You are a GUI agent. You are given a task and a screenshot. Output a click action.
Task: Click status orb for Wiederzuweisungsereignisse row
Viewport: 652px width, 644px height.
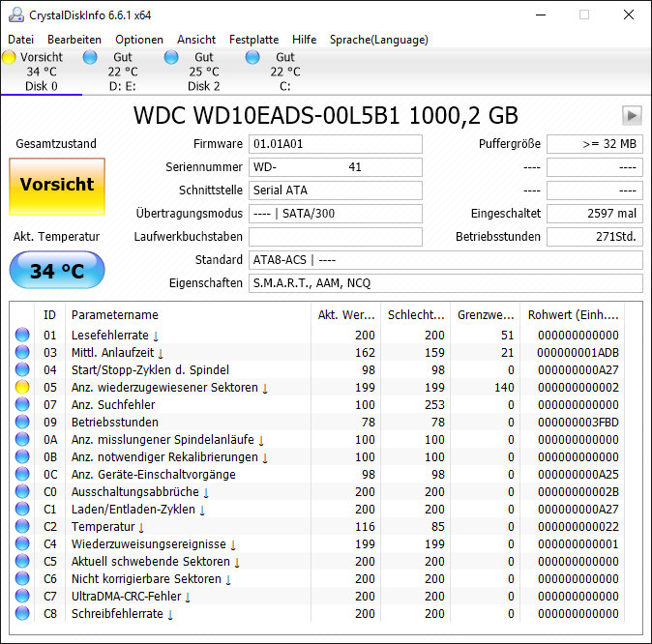point(22,544)
